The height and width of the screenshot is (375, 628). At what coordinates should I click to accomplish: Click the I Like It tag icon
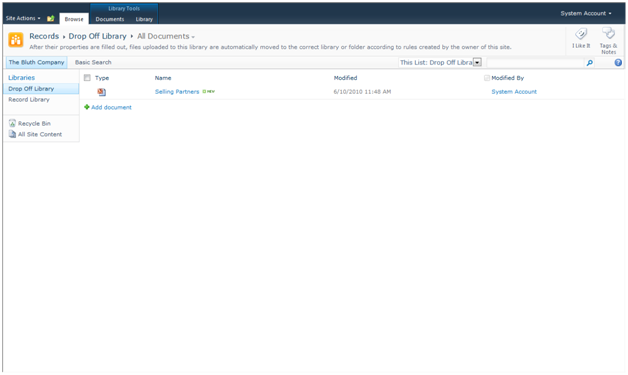pos(581,34)
